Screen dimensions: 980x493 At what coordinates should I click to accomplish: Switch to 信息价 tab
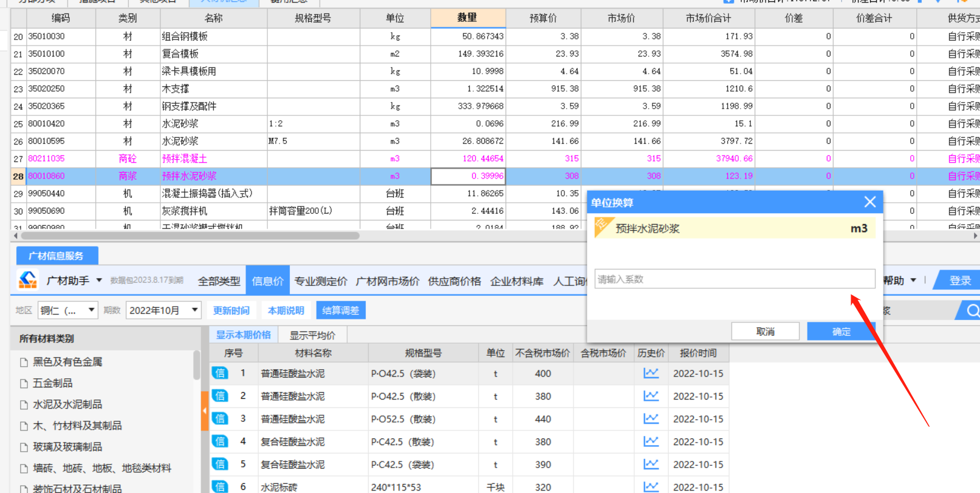pyautogui.click(x=268, y=281)
